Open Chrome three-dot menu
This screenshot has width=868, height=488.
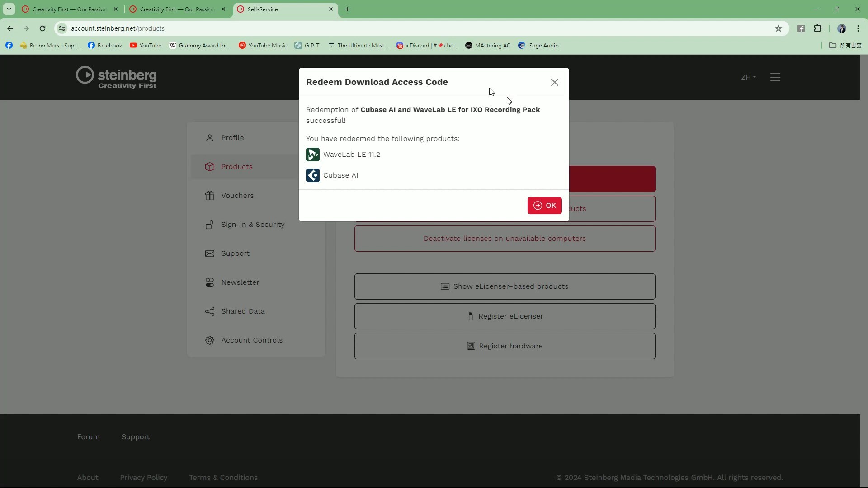coord(858,28)
